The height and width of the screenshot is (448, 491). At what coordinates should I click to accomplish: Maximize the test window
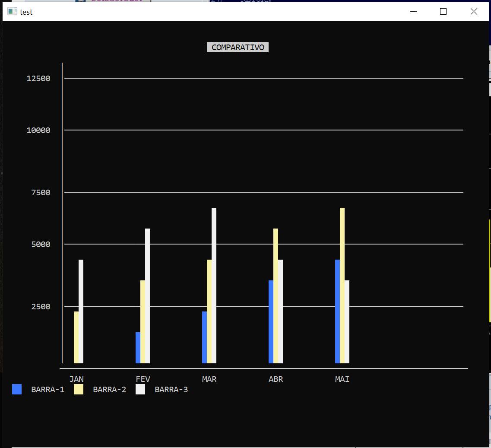[x=443, y=12]
